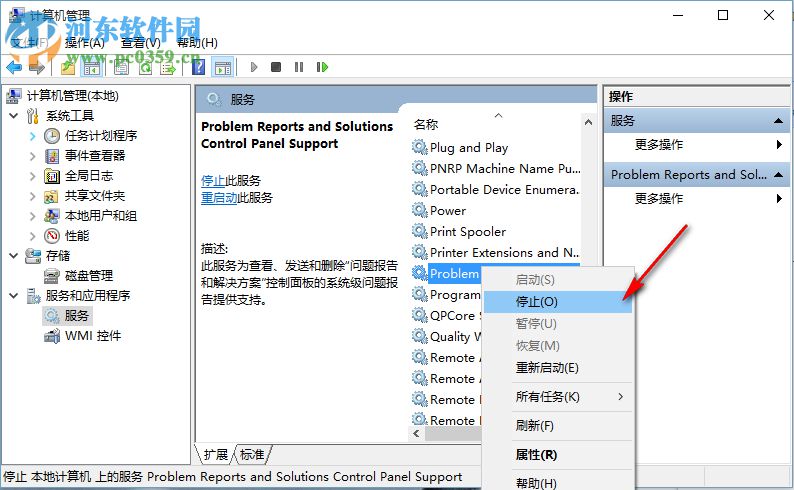Click the Stop service square icon
The height and width of the screenshot is (490, 794).
click(x=275, y=67)
